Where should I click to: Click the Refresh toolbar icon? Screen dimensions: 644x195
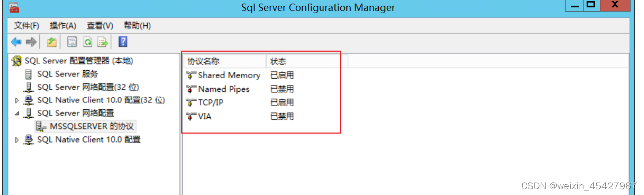[x=87, y=42]
